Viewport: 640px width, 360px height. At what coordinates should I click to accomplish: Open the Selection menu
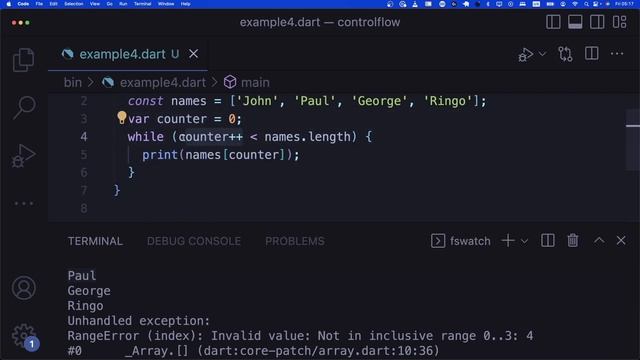pyautogui.click(x=73, y=4)
